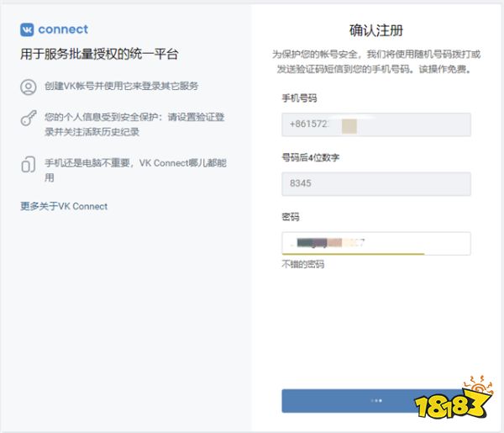Image resolution: width=504 pixels, height=433 pixels.
Task: Click the 用于服务批量授权的统一平台 headline
Action: (99, 54)
